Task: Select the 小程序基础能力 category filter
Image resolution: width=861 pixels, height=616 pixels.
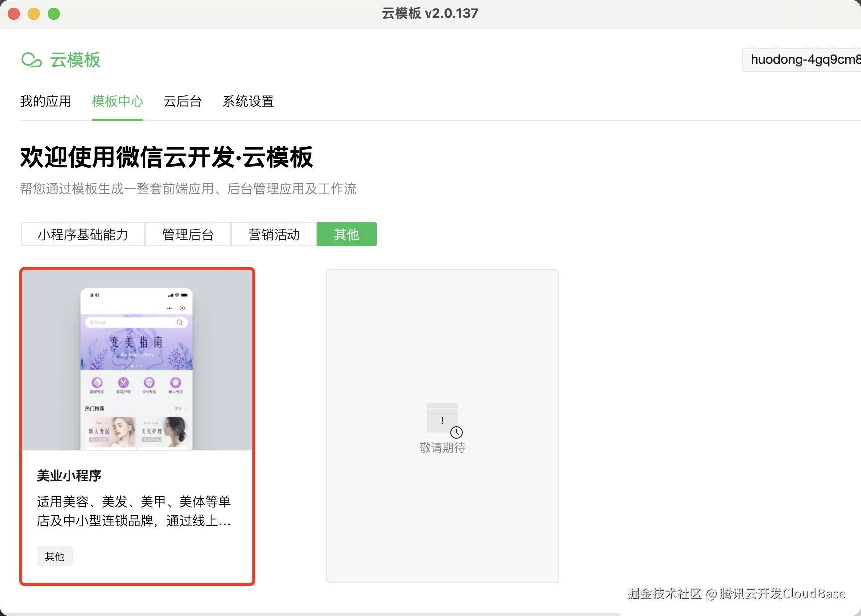Action: click(x=83, y=234)
